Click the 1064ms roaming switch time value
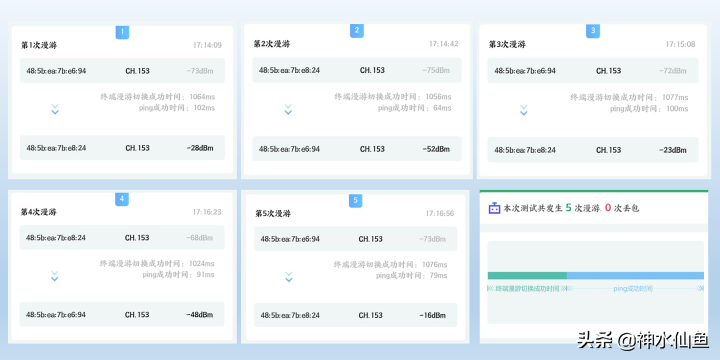This screenshot has width=720, height=360. pos(202,97)
